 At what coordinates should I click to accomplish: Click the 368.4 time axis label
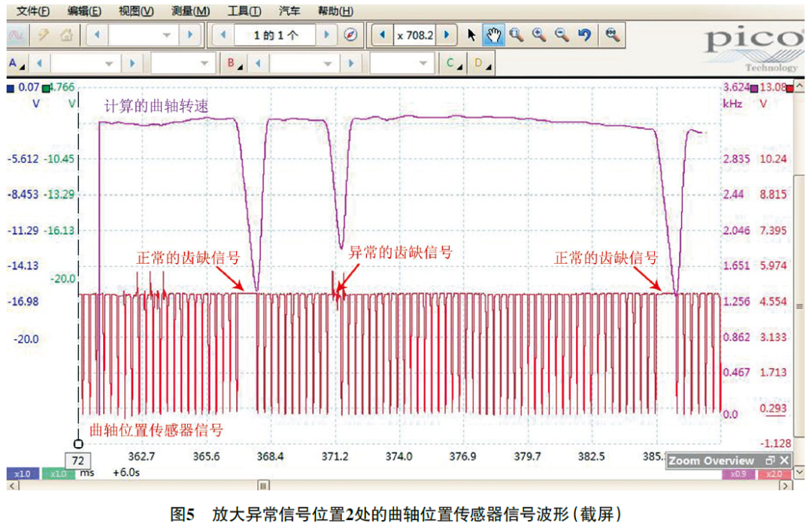point(271,457)
